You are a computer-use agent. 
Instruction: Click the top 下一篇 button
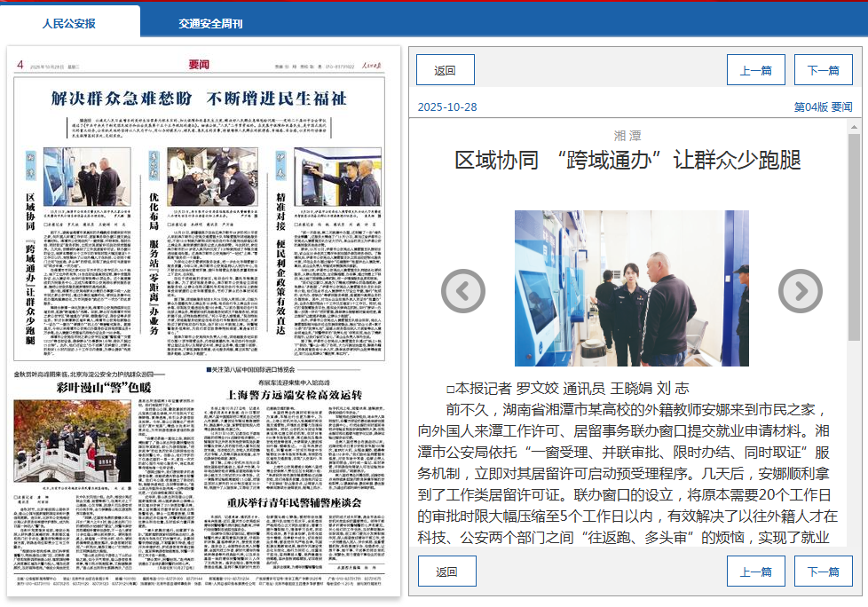click(x=823, y=70)
